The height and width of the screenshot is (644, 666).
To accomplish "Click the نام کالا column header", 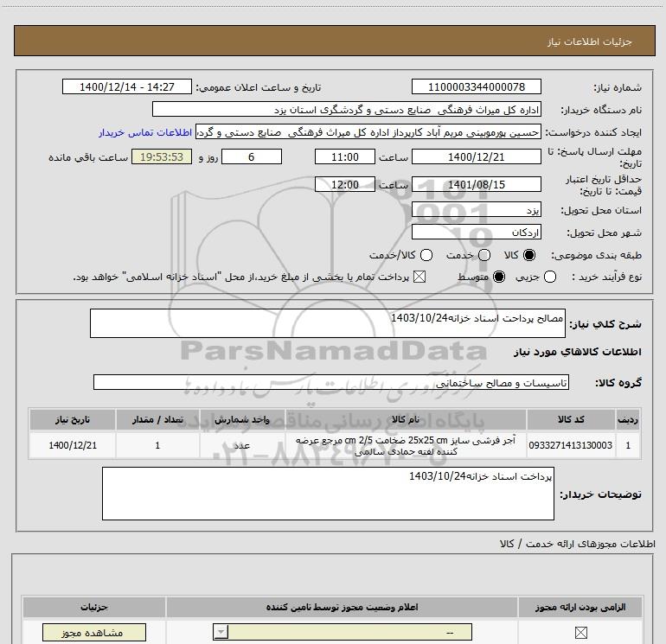I will (x=405, y=420).
